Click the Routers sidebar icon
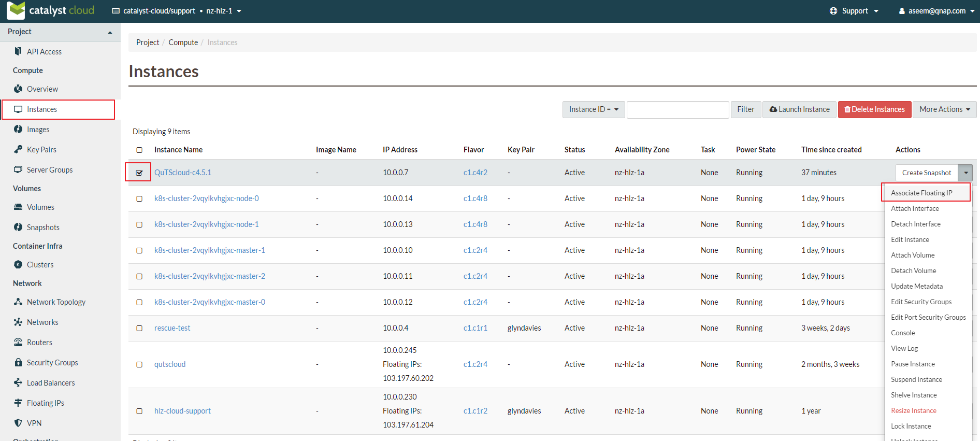Viewport: 980px width, 441px height. [18, 342]
